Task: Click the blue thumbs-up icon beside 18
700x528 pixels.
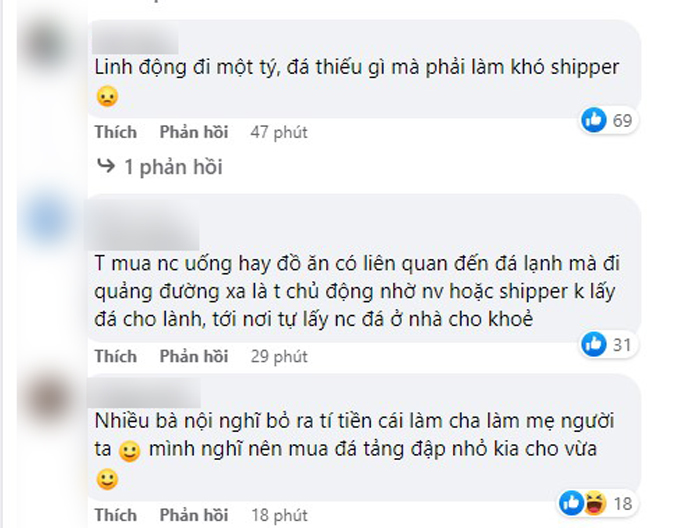Action: (x=571, y=502)
